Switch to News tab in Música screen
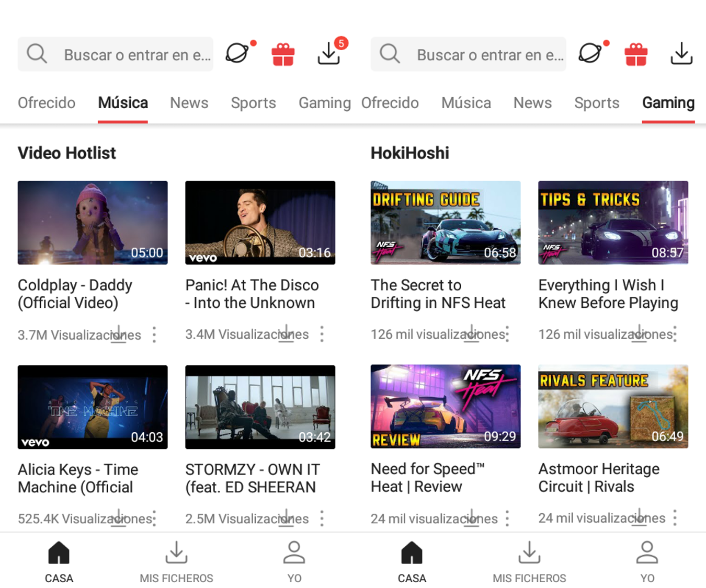 [x=189, y=103]
